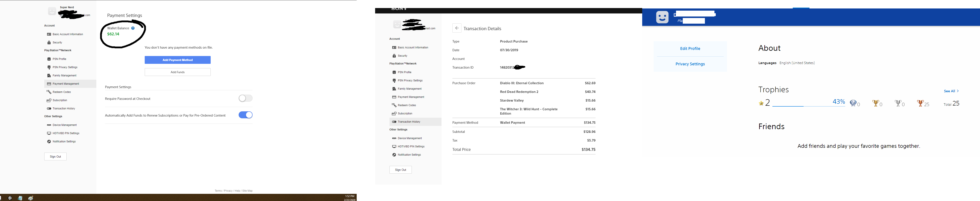
Task: Click the blue Add Payment Method button
Action: (178, 60)
